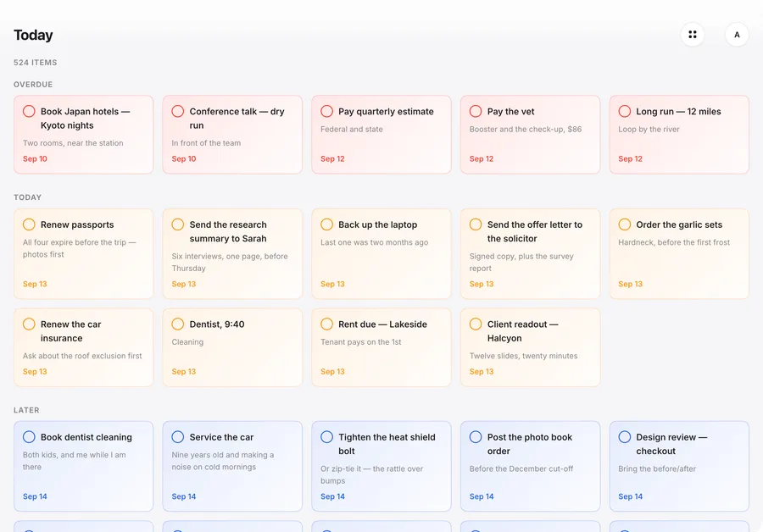Mark Long run 12 miles done
This screenshot has width=763, height=532.
point(625,111)
